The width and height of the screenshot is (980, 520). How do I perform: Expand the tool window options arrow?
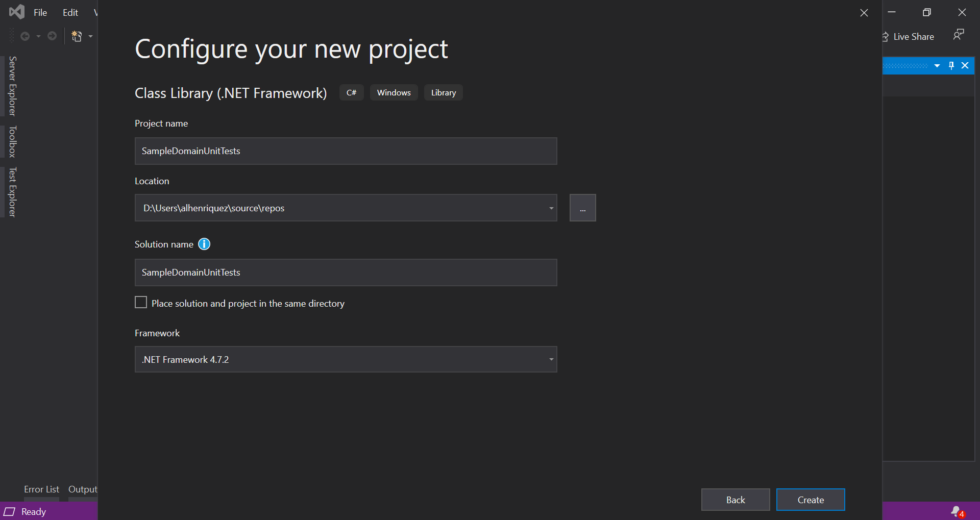[937, 65]
